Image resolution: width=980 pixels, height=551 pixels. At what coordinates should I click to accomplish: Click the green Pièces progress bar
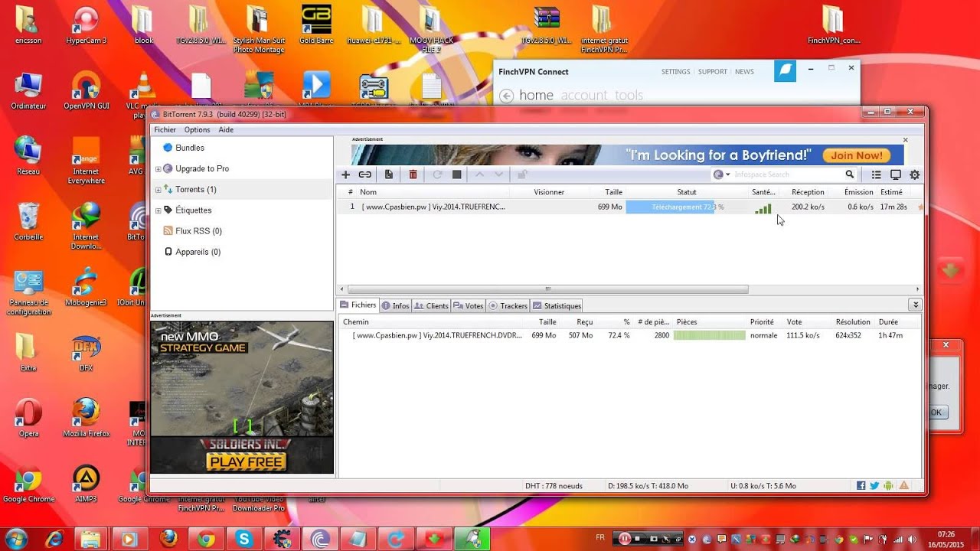pyautogui.click(x=710, y=335)
